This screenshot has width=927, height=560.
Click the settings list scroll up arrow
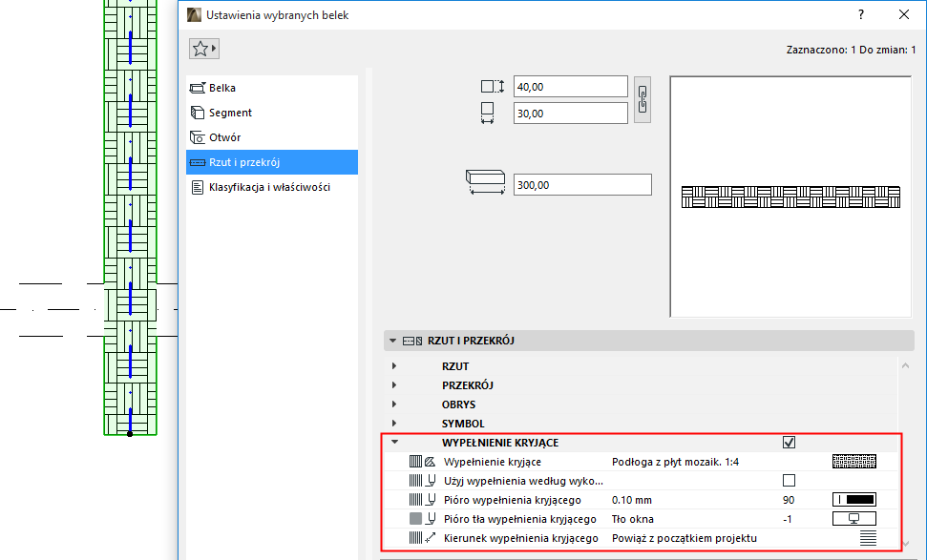pyautogui.click(x=905, y=366)
